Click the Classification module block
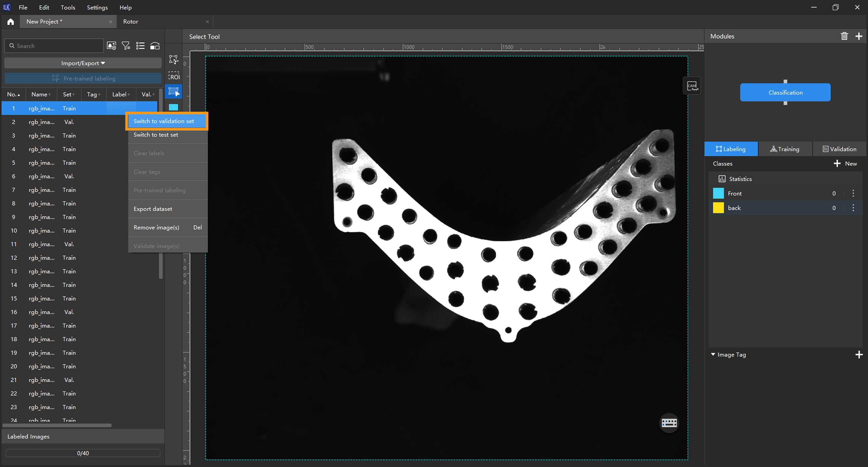 tap(785, 92)
